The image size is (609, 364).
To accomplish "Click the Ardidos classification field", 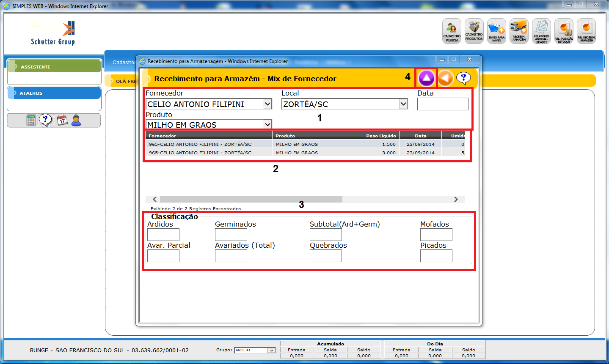I will pyautogui.click(x=163, y=235).
